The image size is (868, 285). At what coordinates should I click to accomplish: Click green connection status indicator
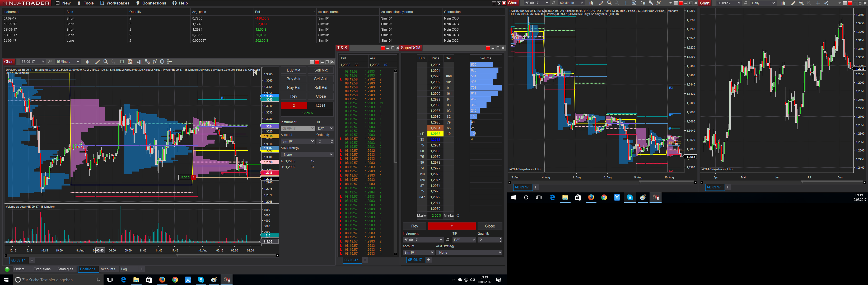[x=7, y=269]
